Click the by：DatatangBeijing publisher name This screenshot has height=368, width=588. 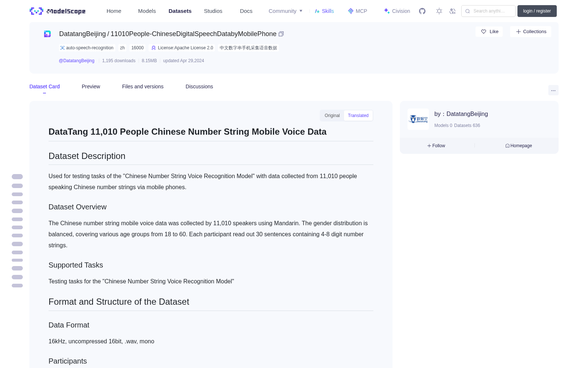click(461, 114)
